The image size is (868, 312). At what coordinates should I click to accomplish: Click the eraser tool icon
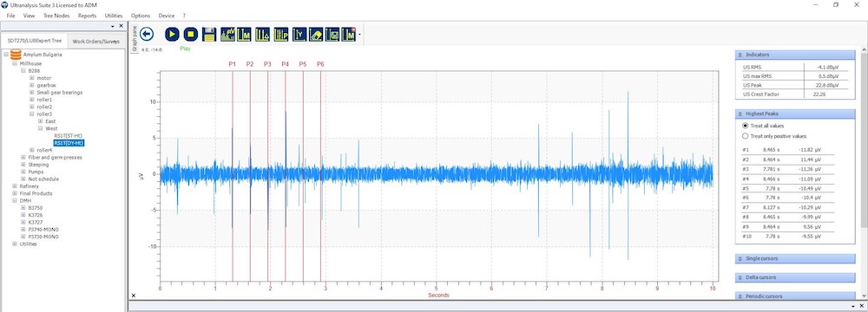316,35
